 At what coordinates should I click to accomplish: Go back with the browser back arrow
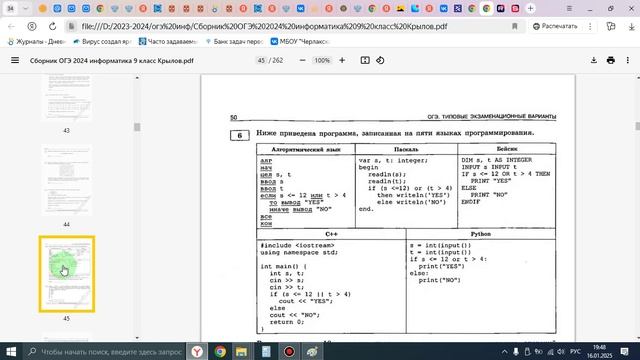coord(11,27)
